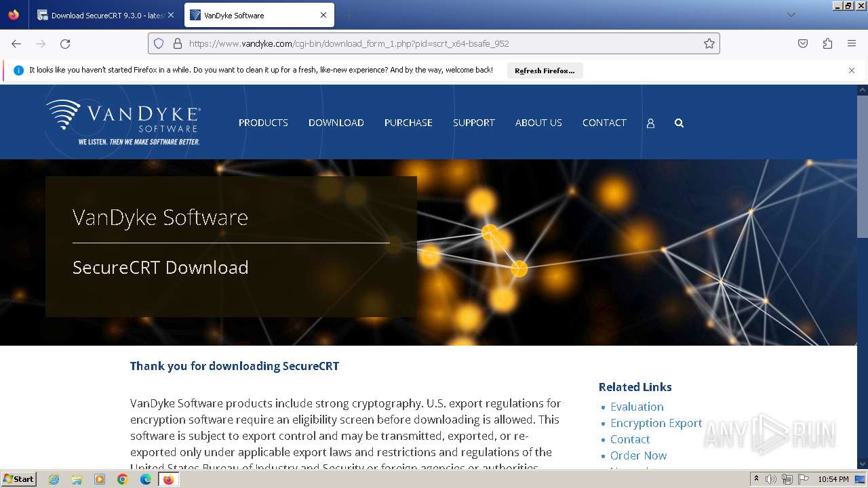868x488 pixels.
Task: Bookmark this page with star icon
Action: 709,43
